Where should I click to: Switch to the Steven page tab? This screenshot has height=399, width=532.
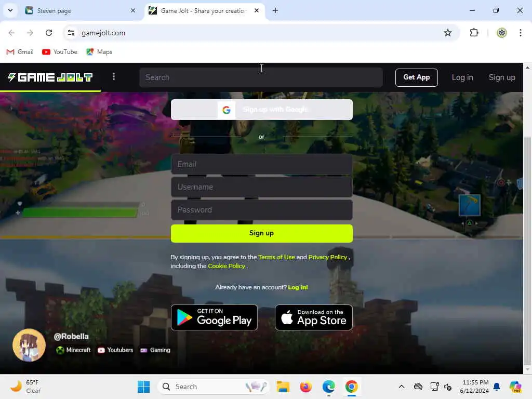click(x=79, y=10)
